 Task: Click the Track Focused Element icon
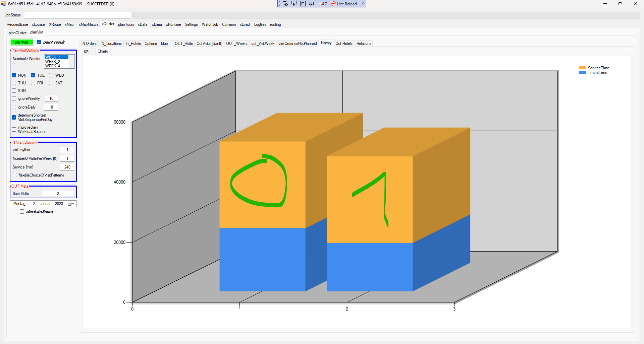(312, 4)
